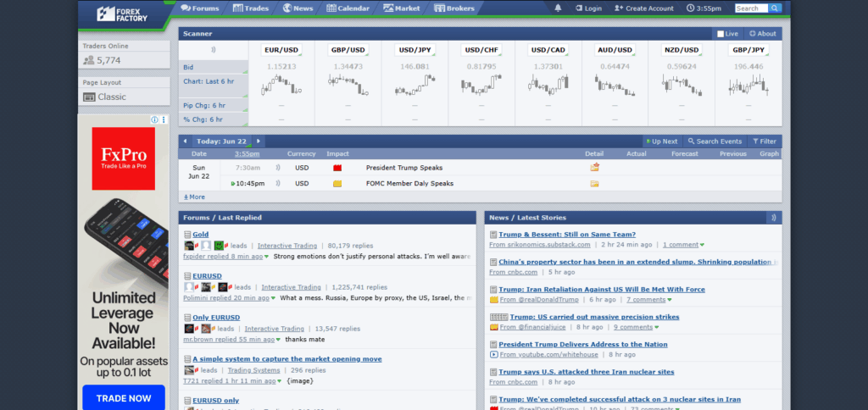The width and height of the screenshot is (868, 410).
Task: Expand fxpider replied 8 min ago arrow
Action: point(266,257)
